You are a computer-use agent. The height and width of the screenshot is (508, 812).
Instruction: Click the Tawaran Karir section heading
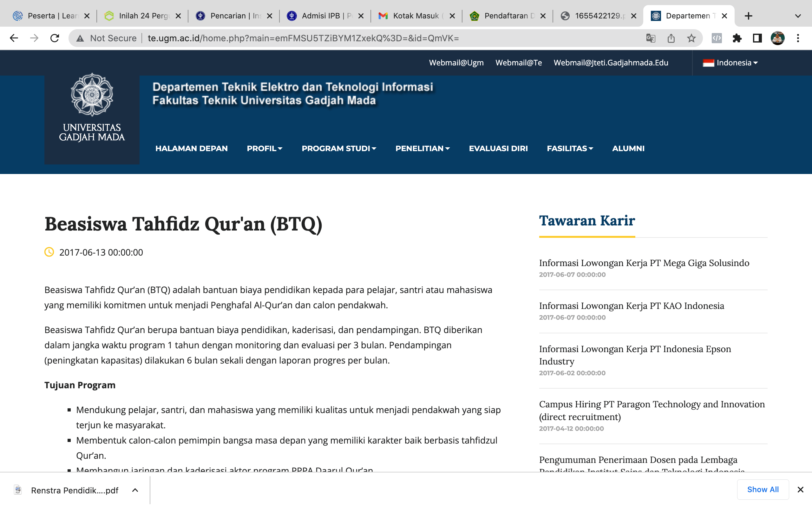tap(587, 221)
